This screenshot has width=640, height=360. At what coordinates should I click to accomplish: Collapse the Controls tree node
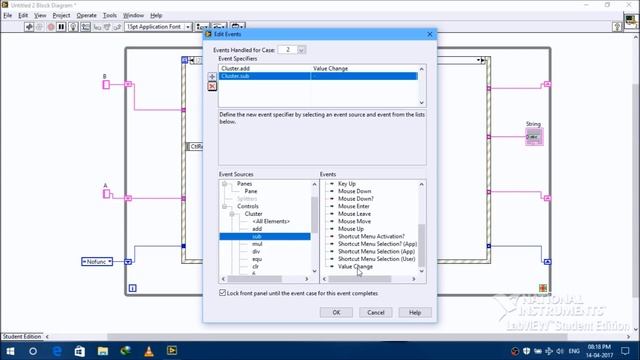[224, 207]
